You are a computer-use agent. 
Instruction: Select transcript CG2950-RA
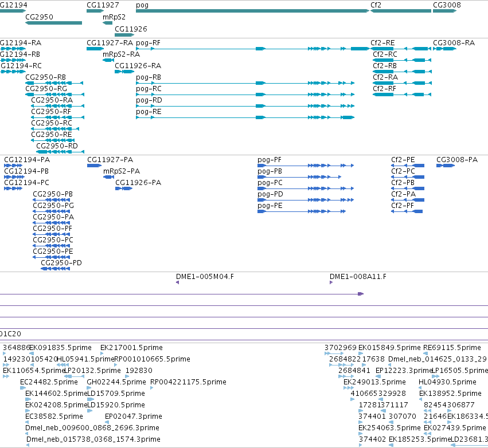tap(57, 106)
